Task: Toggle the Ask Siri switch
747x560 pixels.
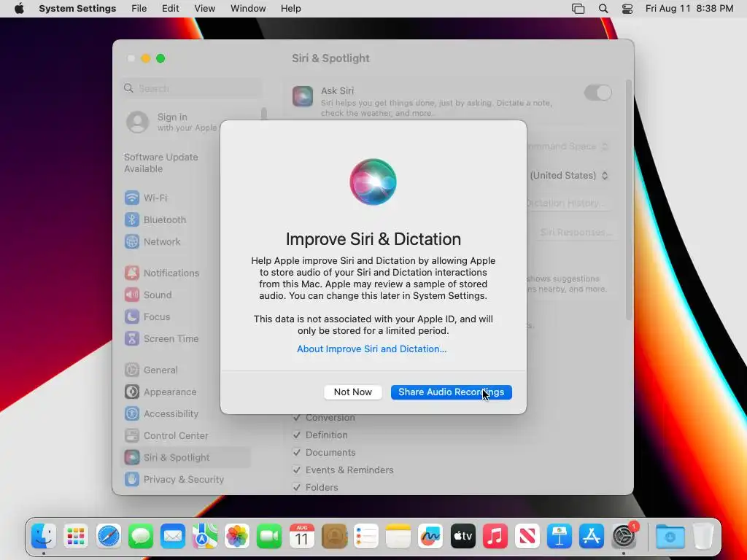Action: (598, 93)
